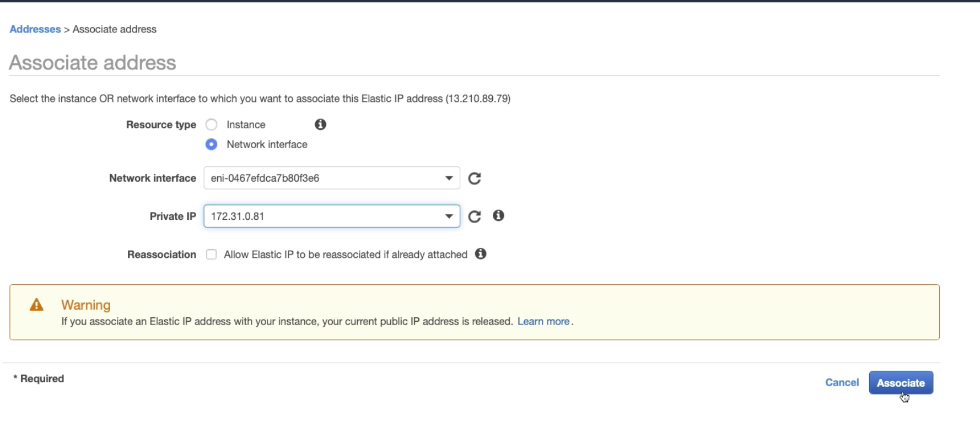Click the Resource type info icon
The height and width of the screenshot is (433, 980).
tap(320, 125)
